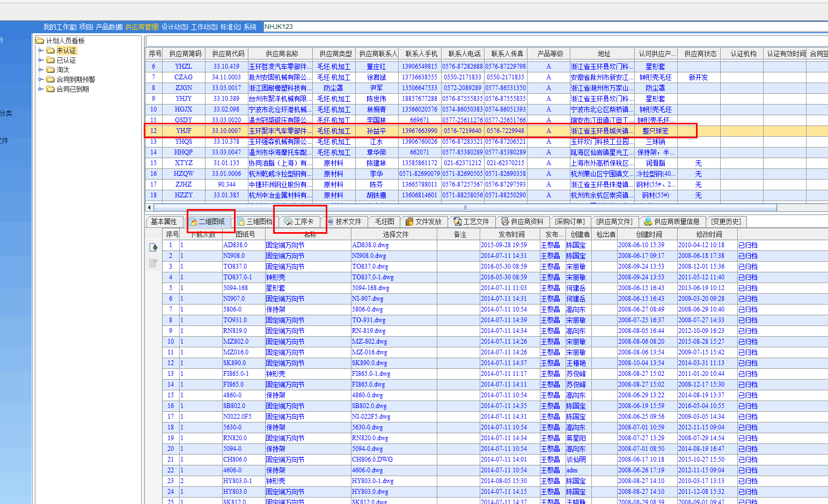Screen dimensions: 828x504
Task: Select the 淘汰 folder in tree
Action: click(x=63, y=70)
